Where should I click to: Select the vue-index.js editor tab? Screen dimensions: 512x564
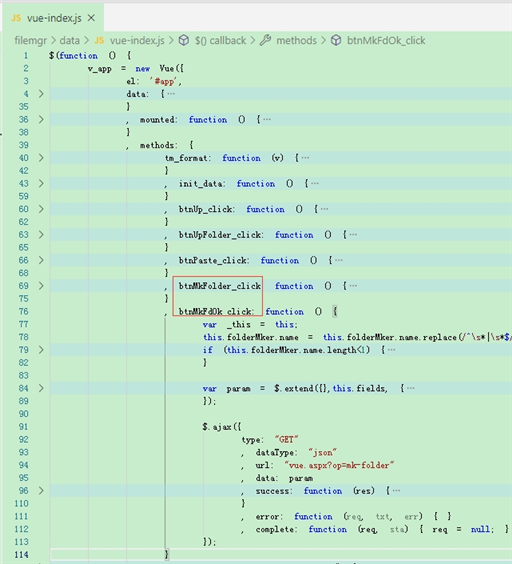53,18
